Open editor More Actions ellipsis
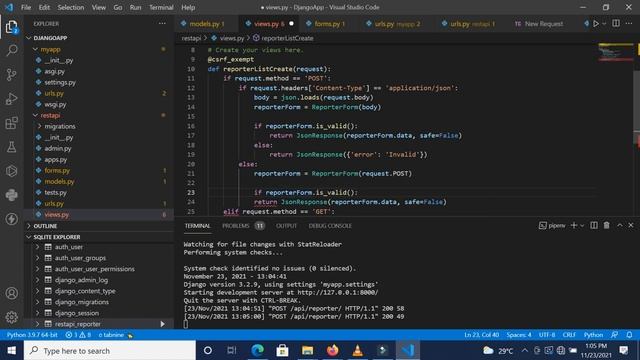This screenshot has width=640, height=360. 629,24
